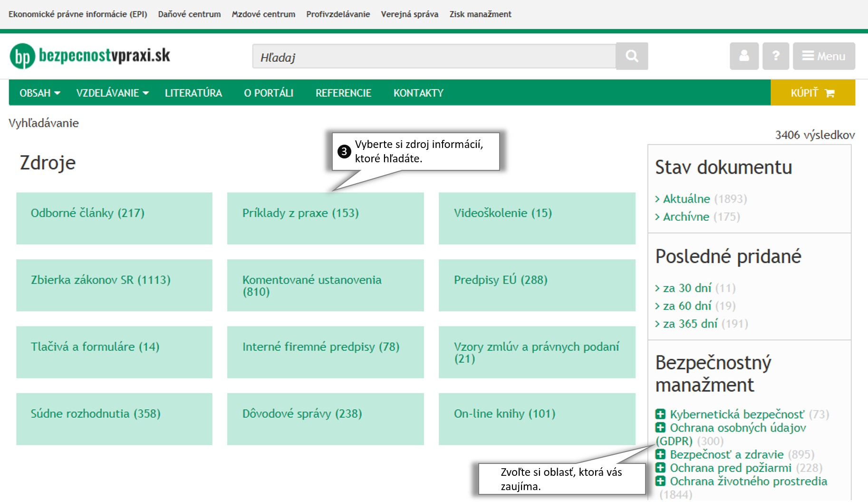
Task: Open the Príklady z praxe source tile
Action: point(325,218)
